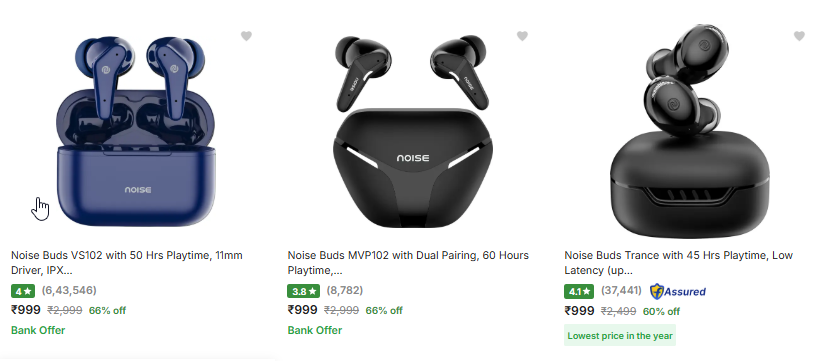Viewport: 835px width, 361px height.
Task: Click the 4.1 star rating badge
Action: pyautogui.click(x=579, y=292)
